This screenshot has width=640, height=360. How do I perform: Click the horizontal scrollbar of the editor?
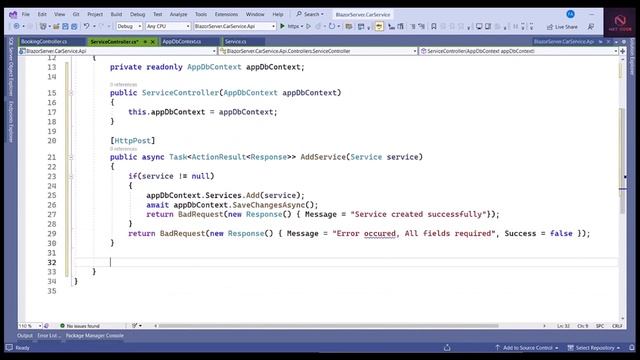329,326
